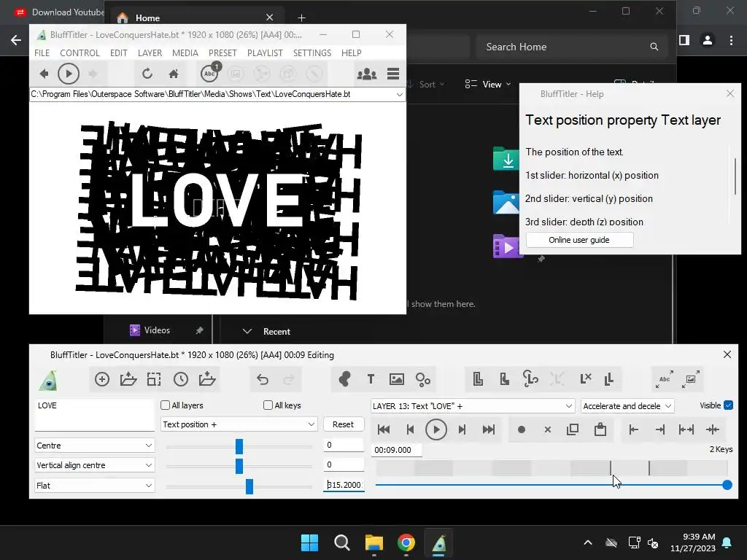Click the open show folder icon in tool window
The width and height of the screenshot is (747, 560).
(x=128, y=379)
